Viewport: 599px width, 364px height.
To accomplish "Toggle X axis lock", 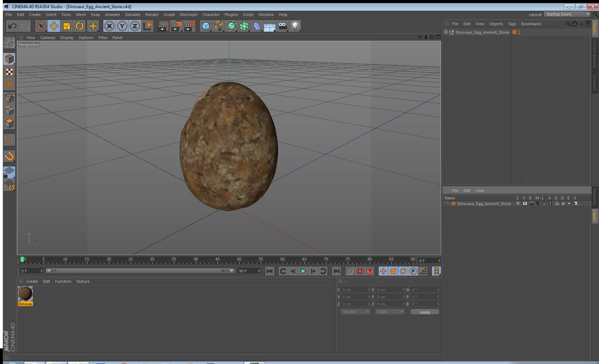I will [109, 26].
